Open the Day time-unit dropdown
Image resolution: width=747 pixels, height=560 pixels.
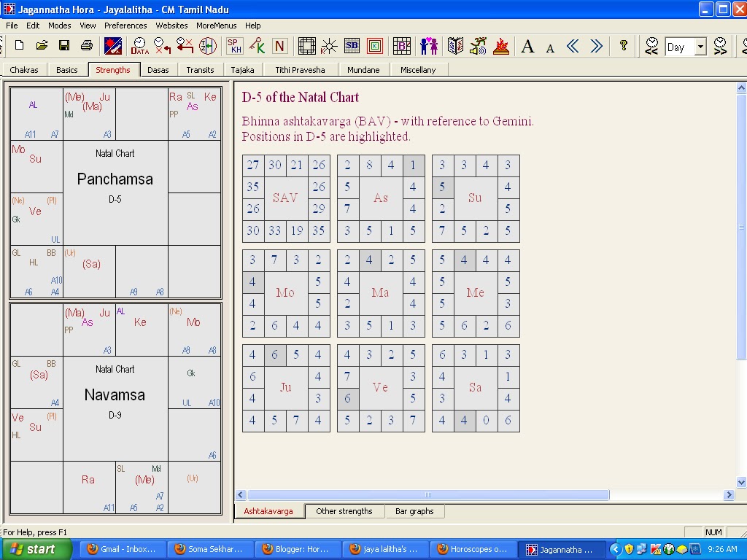coord(700,47)
